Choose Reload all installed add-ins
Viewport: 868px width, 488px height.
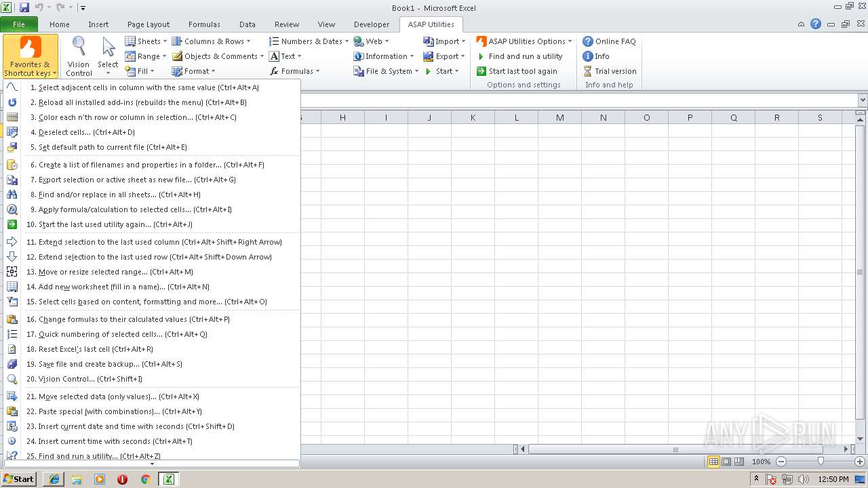pyautogui.click(x=151, y=102)
